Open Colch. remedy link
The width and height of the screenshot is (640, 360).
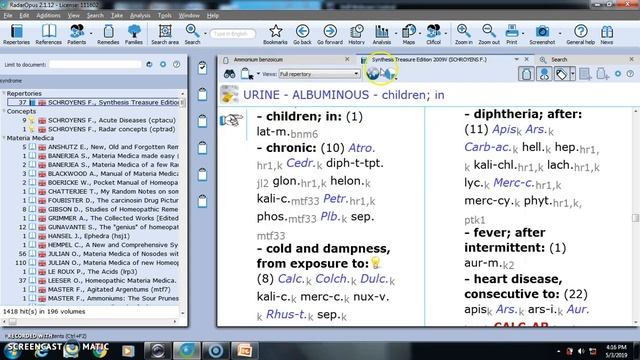tap(333, 279)
